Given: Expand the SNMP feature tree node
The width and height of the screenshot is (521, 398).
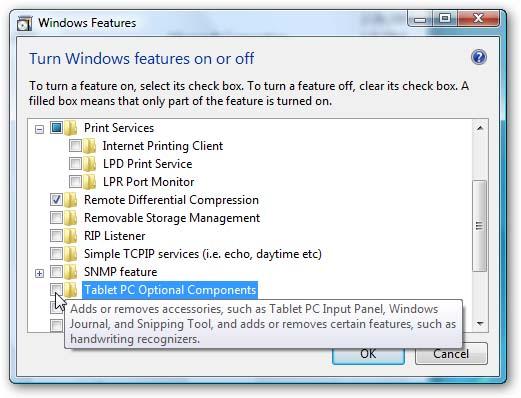Looking at the screenshot, I should point(39,273).
